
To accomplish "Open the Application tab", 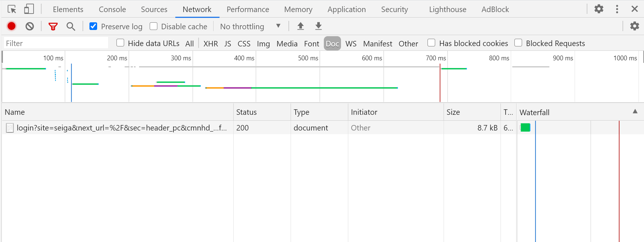I will click(346, 10).
